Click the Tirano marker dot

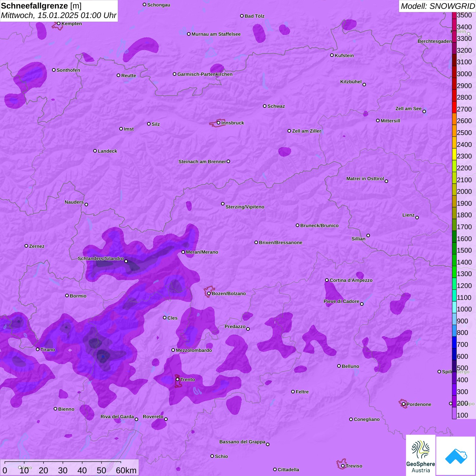(37, 349)
